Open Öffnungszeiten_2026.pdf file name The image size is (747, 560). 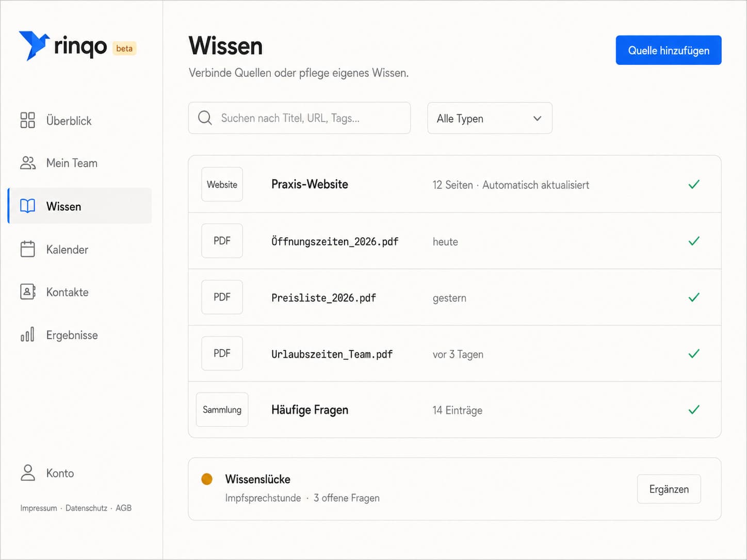point(335,241)
